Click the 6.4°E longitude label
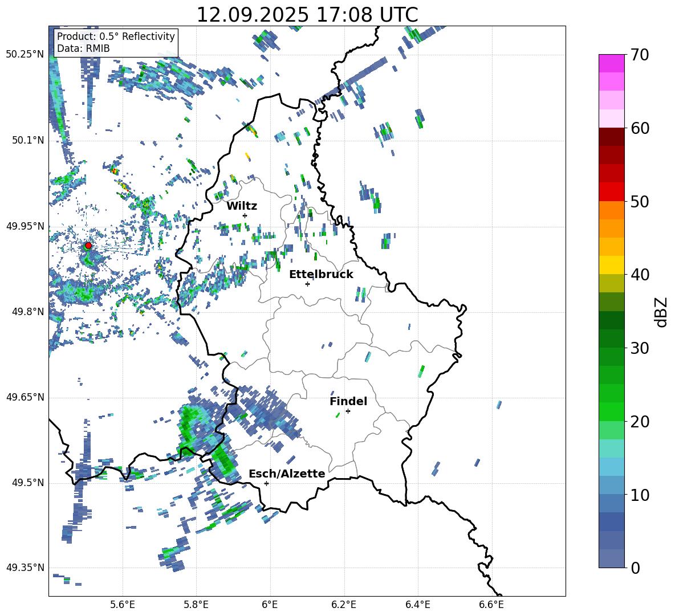 (x=417, y=605)
